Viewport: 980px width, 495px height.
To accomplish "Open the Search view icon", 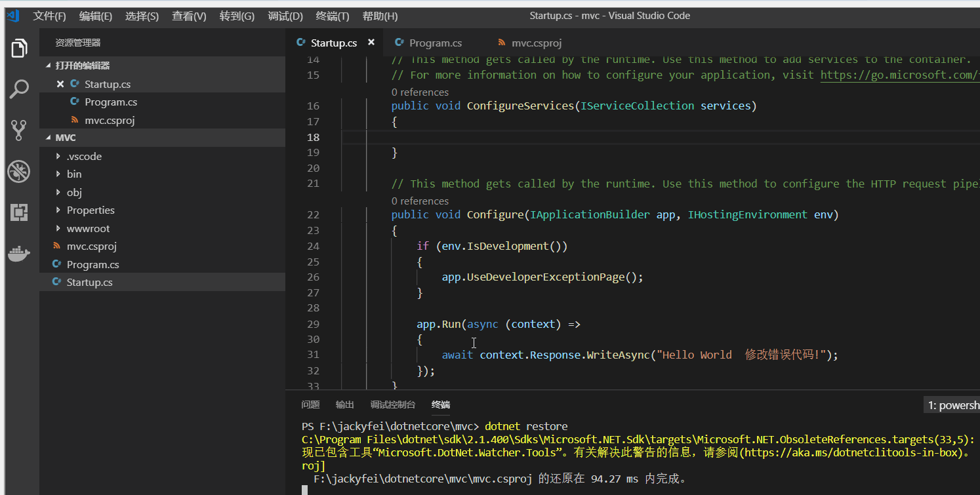I will tap(19, 89).
